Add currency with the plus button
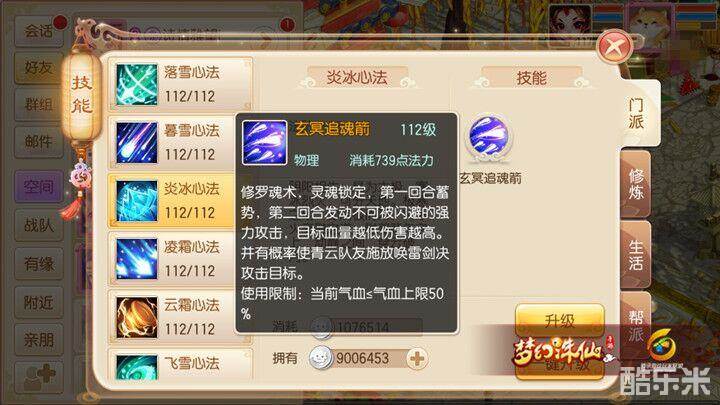 [x=417, y=359]
